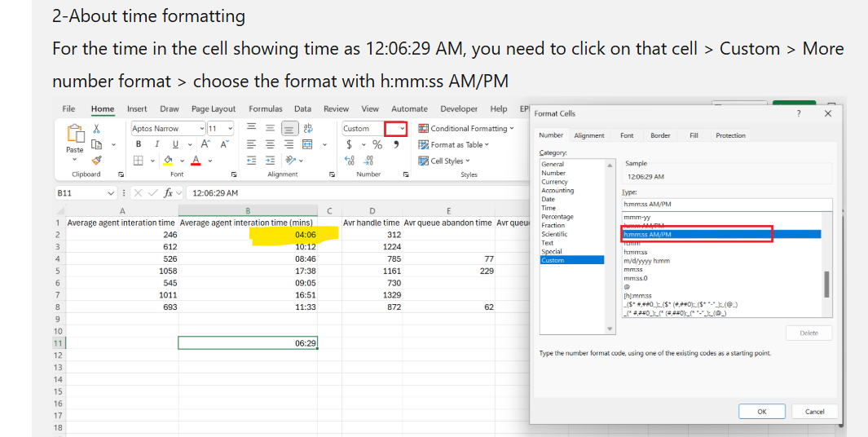Toggle Italic formatting
Screen dimensions: 868x437
(156, 144)
